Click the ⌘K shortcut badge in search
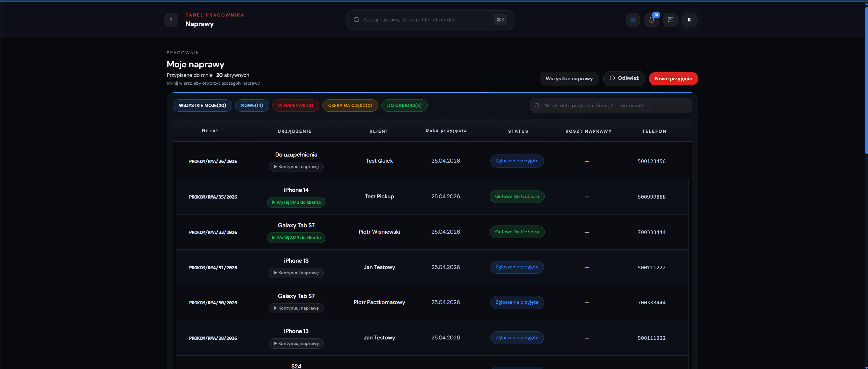 click(500, 20)
